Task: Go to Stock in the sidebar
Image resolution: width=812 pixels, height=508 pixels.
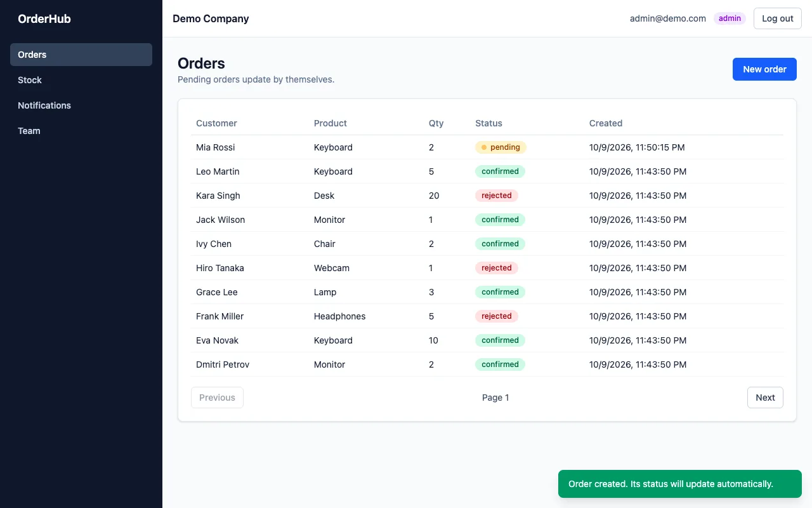Action: coord(81,80)
